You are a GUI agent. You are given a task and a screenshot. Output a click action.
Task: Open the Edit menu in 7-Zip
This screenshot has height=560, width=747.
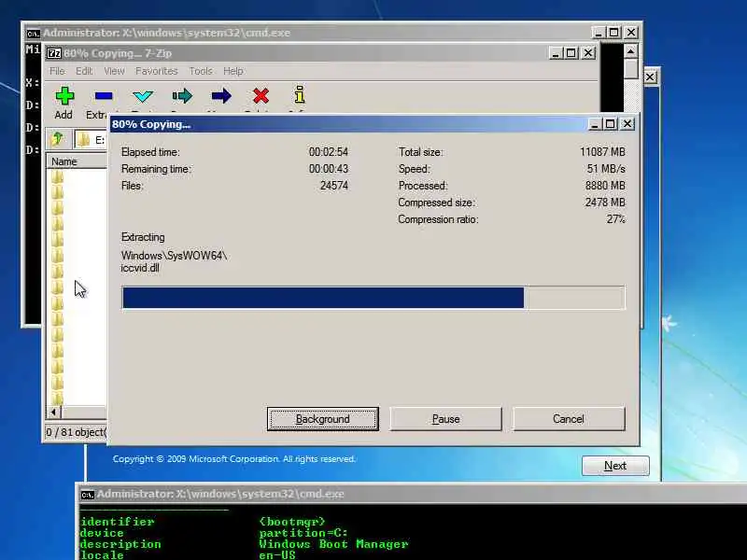point(84,71)
